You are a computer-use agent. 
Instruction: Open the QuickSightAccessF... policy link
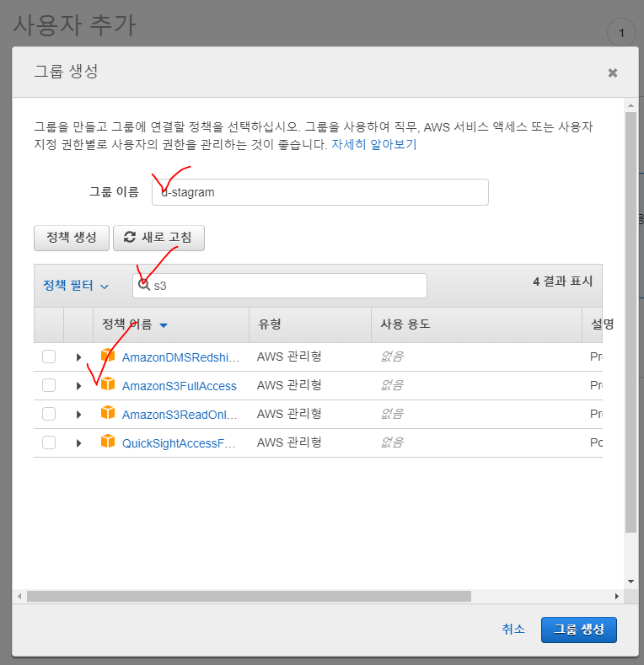tap(179, 443)
